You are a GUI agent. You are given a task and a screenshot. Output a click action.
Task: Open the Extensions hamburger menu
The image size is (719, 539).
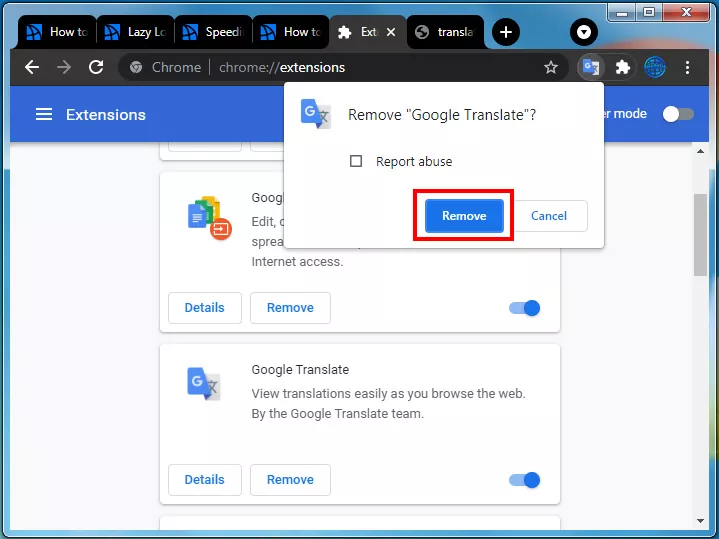(44, 114)
